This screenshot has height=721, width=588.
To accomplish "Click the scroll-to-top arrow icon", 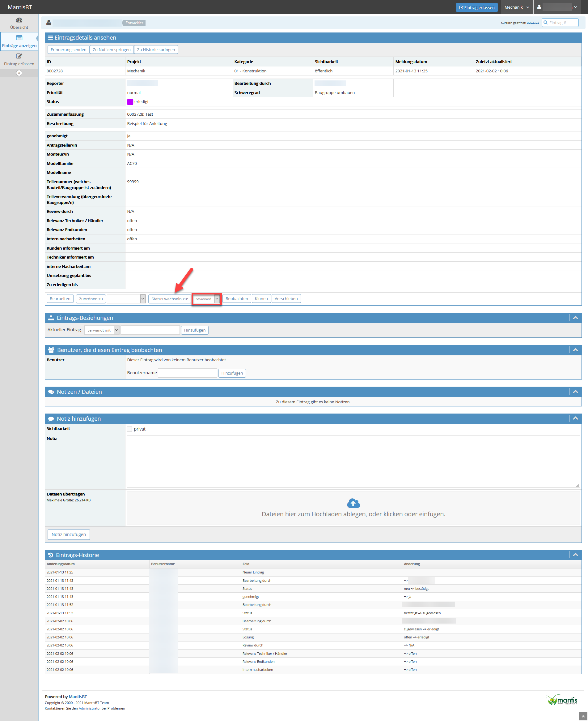I will click(582, 716).
